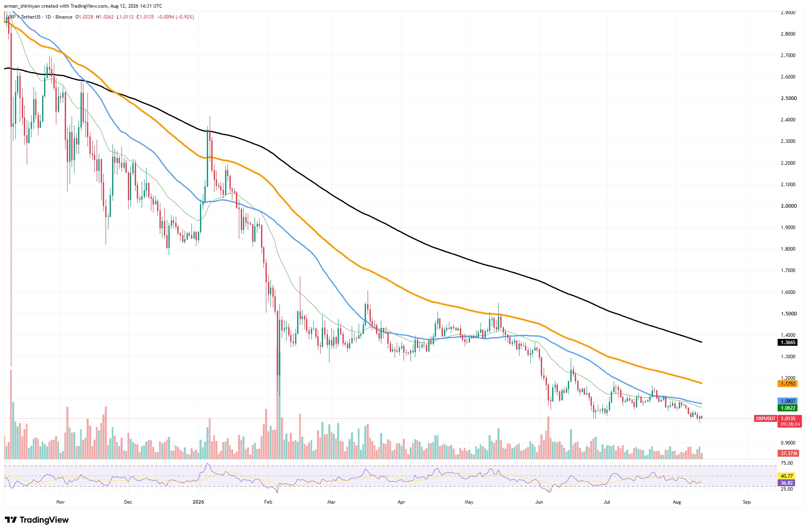
Task: Click the C1.0135 close value in legend
Action: 145,17
